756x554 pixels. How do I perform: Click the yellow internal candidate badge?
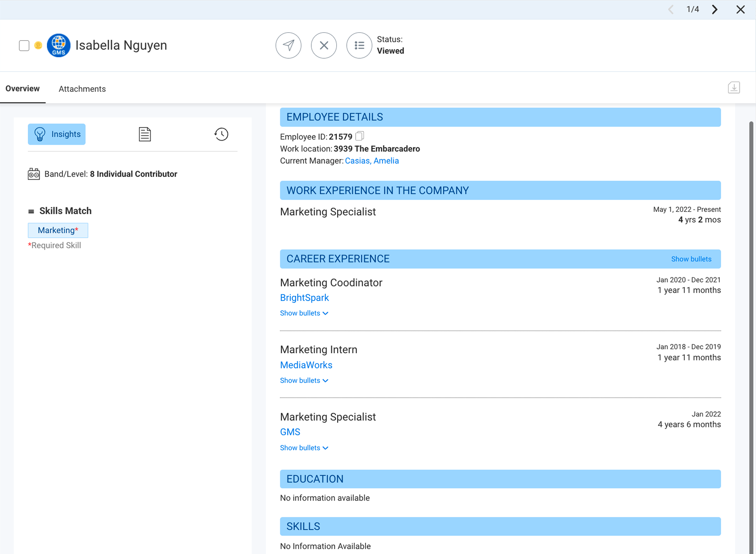(38, 45)
